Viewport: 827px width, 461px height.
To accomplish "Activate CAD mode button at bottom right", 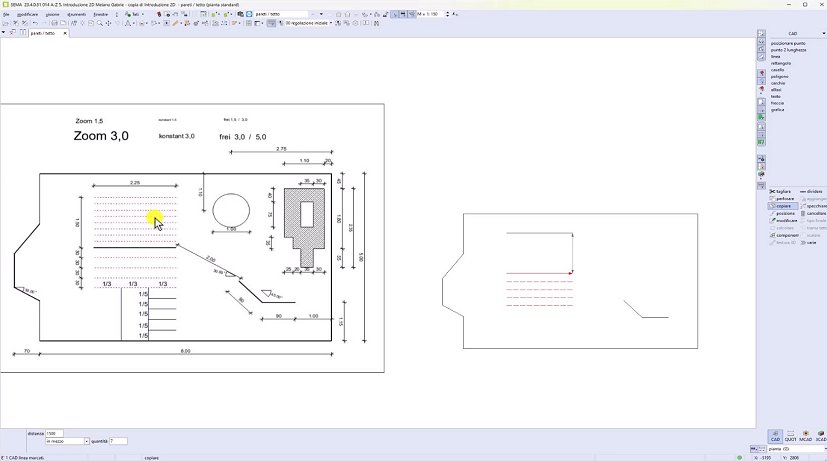I will pos(775,437).
